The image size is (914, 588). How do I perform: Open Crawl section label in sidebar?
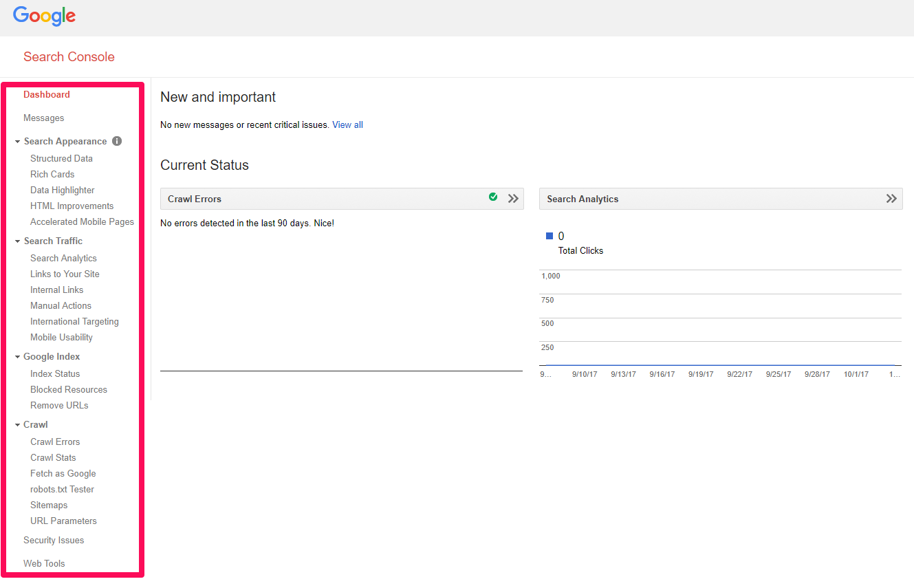[36, 424]
